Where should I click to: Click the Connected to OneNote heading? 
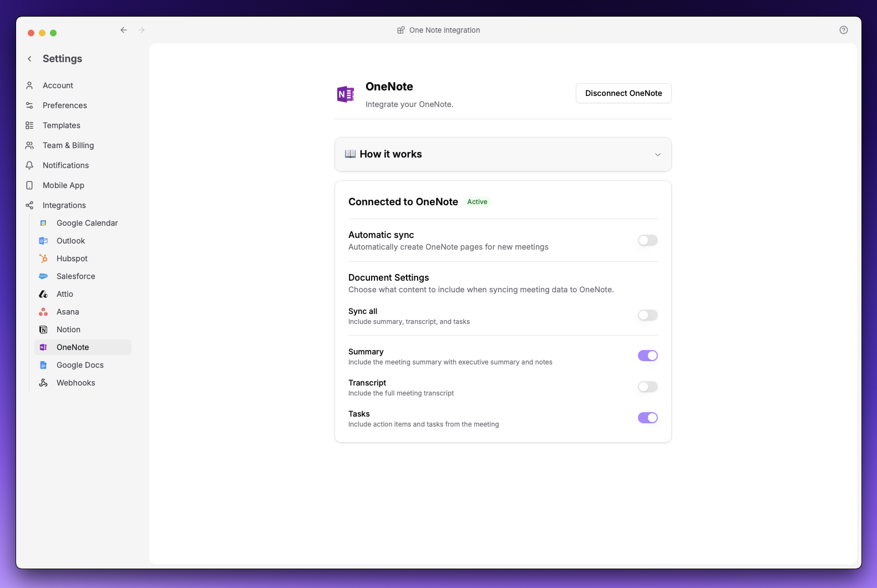(403, 202)
